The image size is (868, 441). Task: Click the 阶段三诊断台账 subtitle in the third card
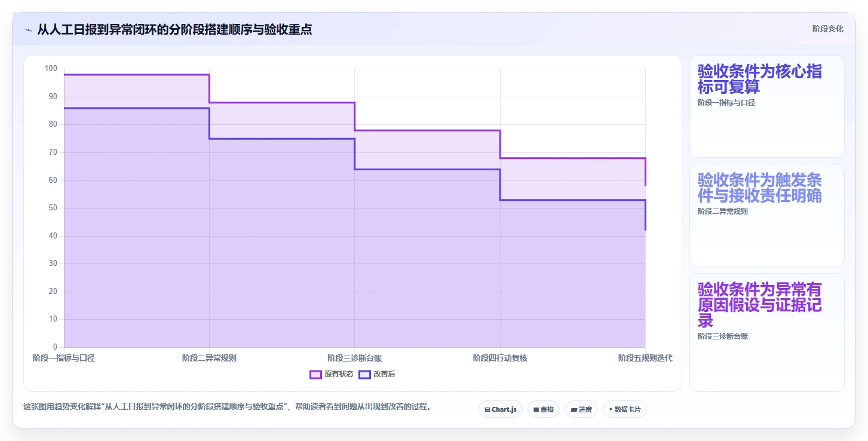(x=723, y=336)
